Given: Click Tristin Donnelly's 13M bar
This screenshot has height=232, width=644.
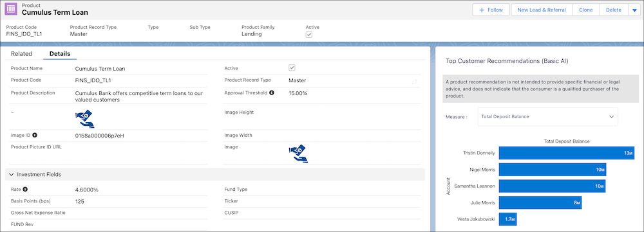Looking at the screenshot, I should (x=566, y=153).
